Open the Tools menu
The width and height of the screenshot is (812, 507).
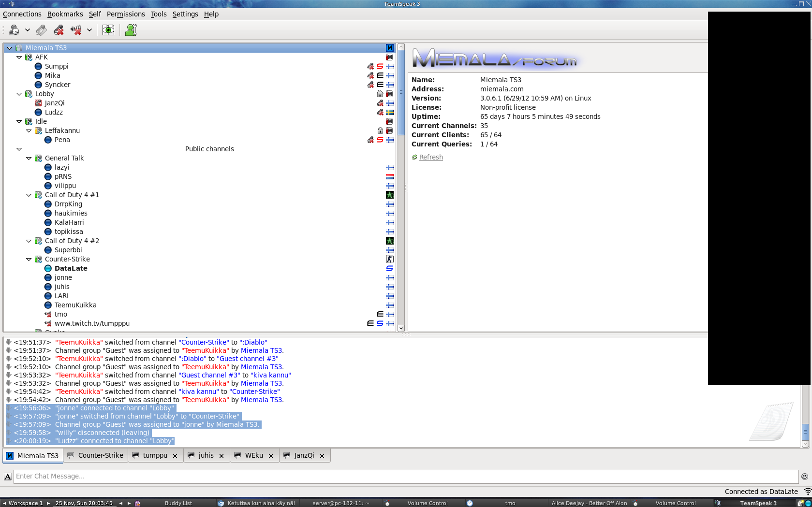(x=159, y=14)
